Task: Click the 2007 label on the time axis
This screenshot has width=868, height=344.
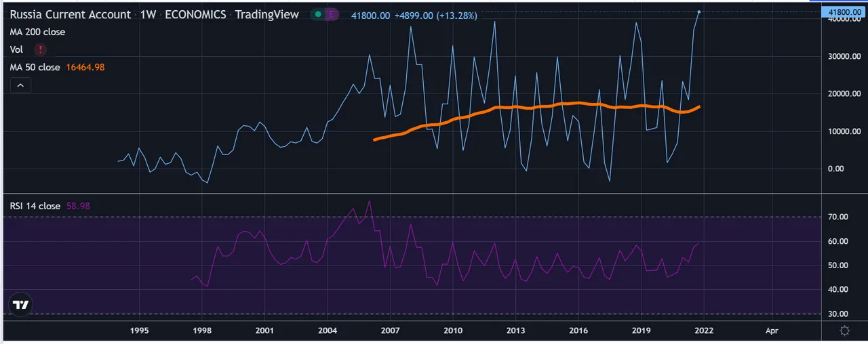Action: [391, 330]
